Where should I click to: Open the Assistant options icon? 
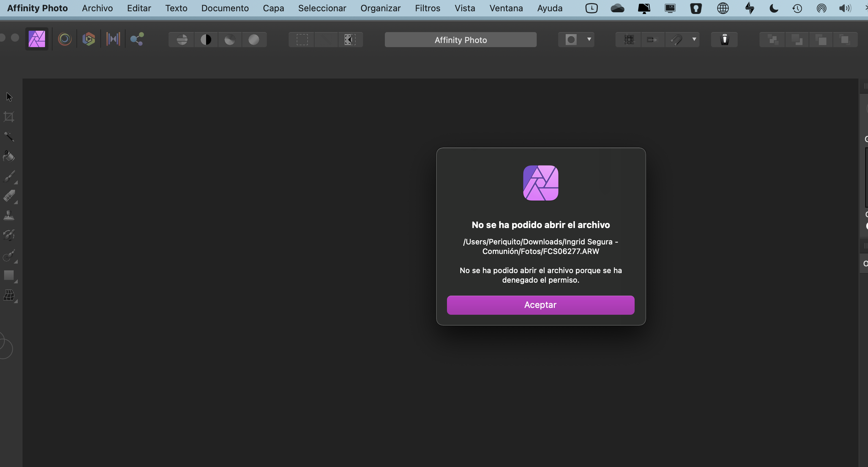click(x=724, y=40)
